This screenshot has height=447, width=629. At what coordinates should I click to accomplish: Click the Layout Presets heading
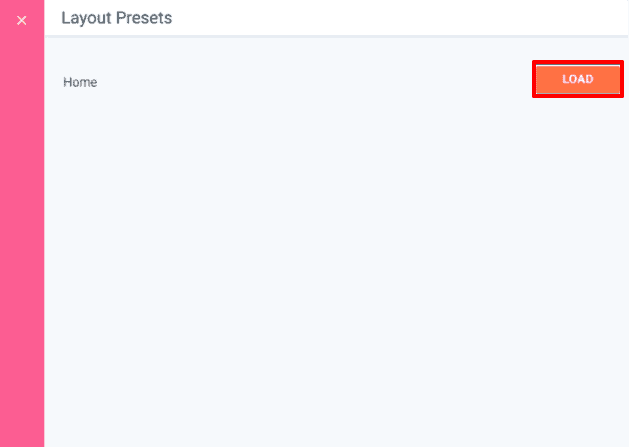(116, 18)
